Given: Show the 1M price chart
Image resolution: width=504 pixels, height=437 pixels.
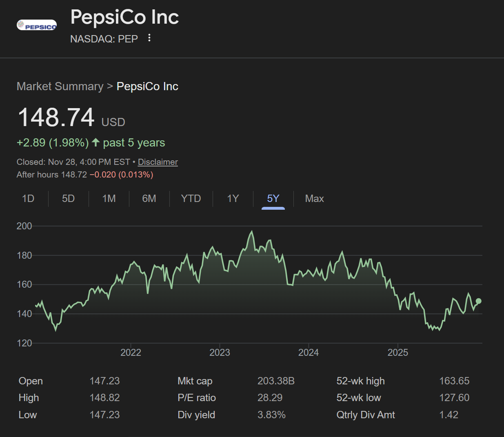Looking at the screenshot, I should coord(109,199).
